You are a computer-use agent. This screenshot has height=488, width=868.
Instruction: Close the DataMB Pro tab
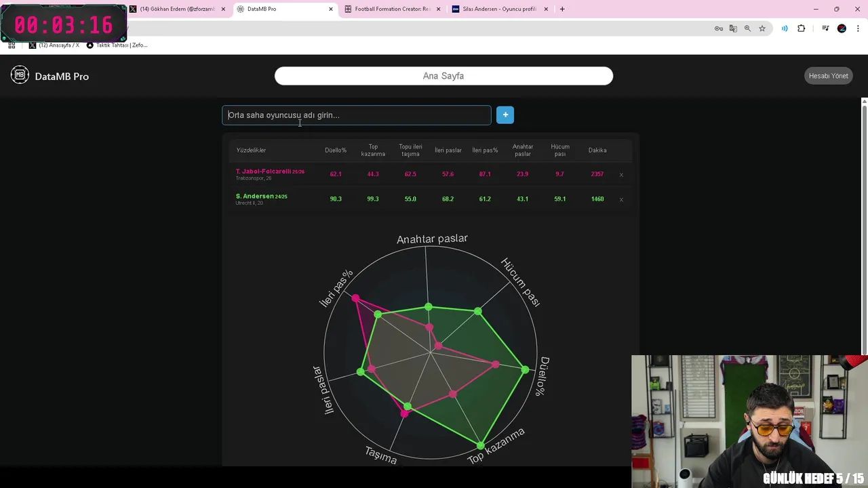pyautogui.click(x=331, y=9)
